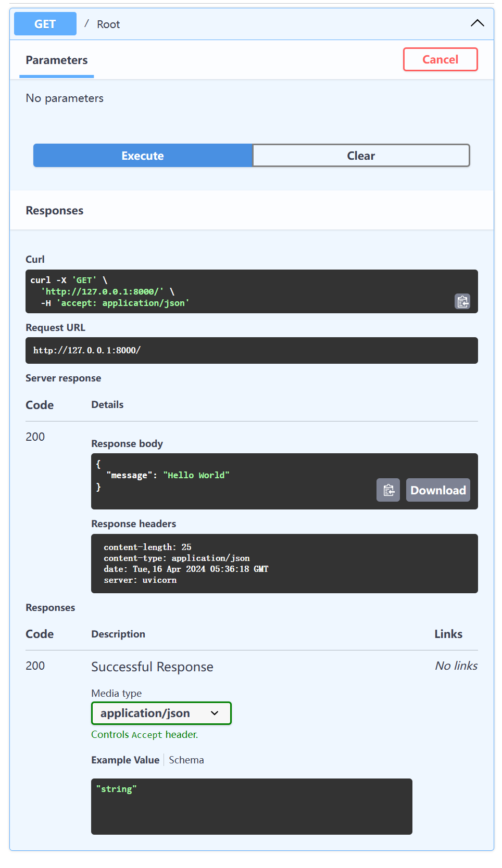Click the curl command code block

coord(252,291)
